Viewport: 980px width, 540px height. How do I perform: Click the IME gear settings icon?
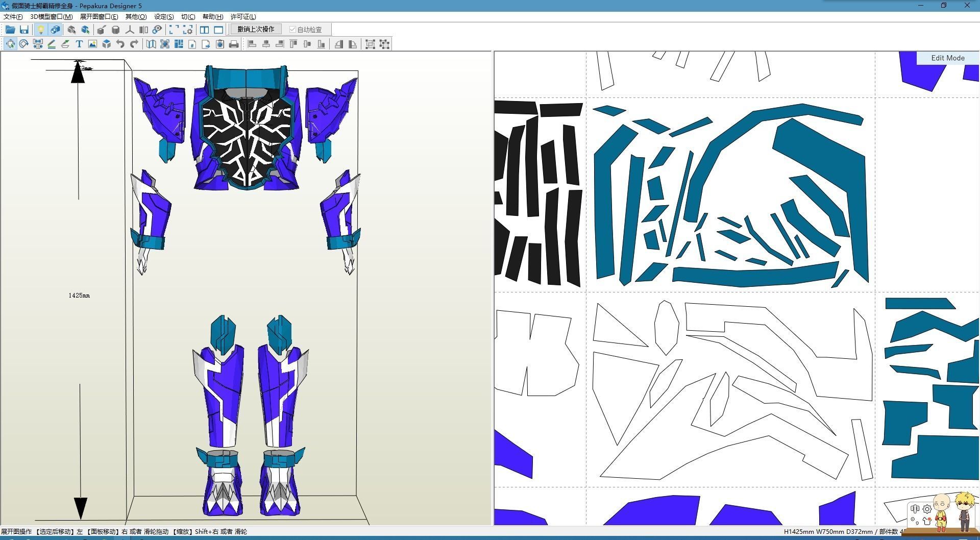coord(927,509)
